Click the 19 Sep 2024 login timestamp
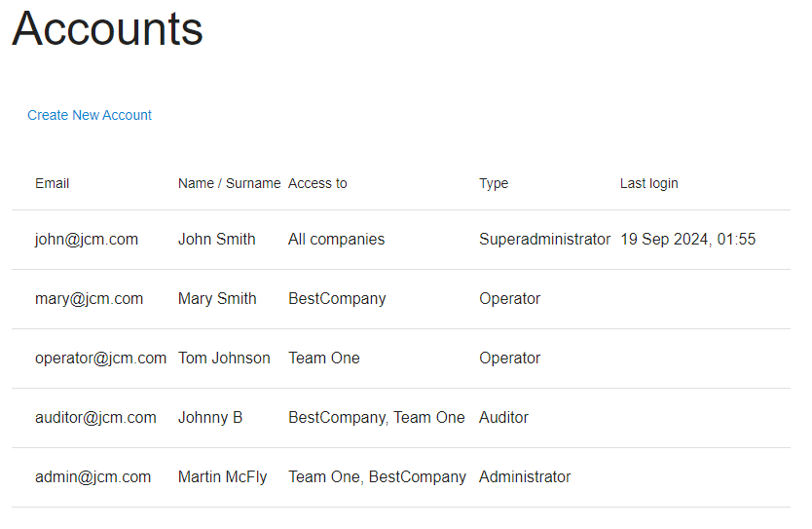The height and width of the screenshot is (529, 812). [x=687, y=240]
